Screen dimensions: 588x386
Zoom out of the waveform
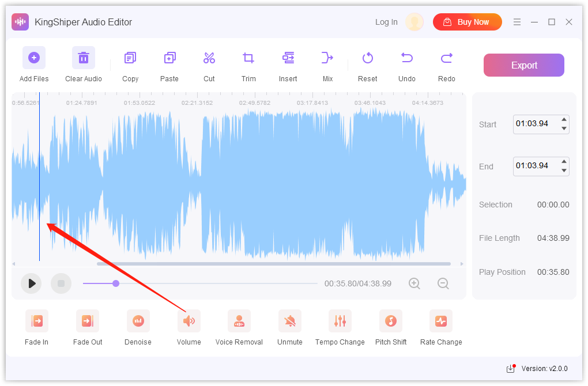[x=443, y=283]
